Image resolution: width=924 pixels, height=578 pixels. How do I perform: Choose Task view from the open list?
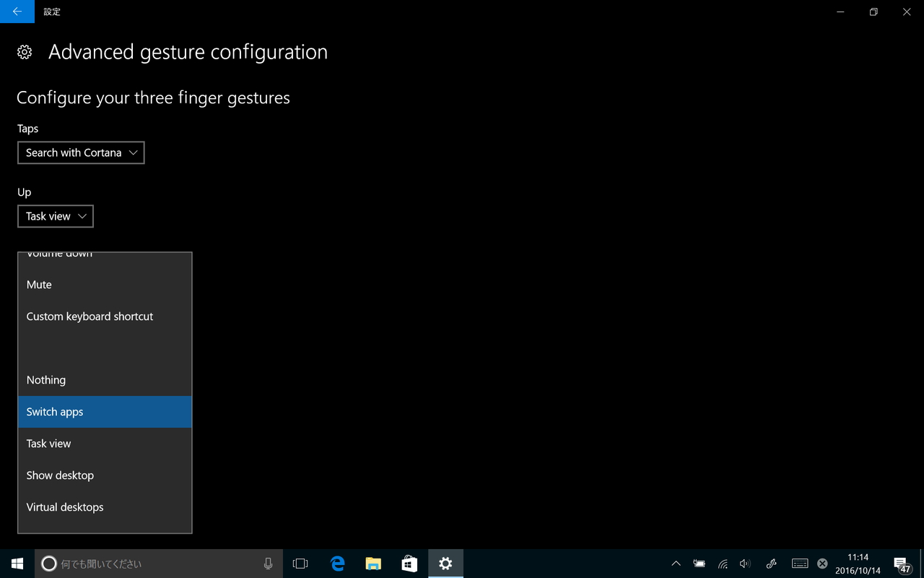pos(105,444)
